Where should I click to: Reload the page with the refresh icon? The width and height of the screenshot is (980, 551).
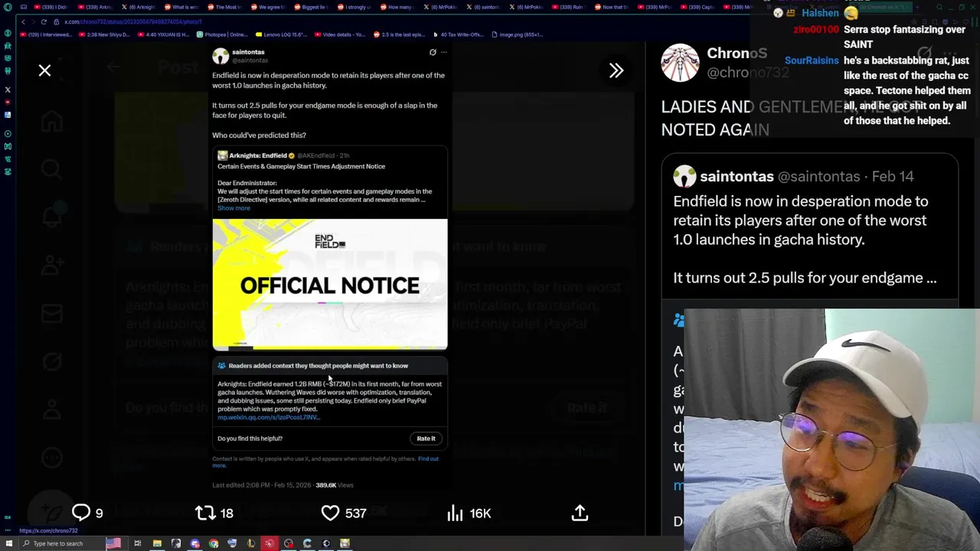[44, 21]
